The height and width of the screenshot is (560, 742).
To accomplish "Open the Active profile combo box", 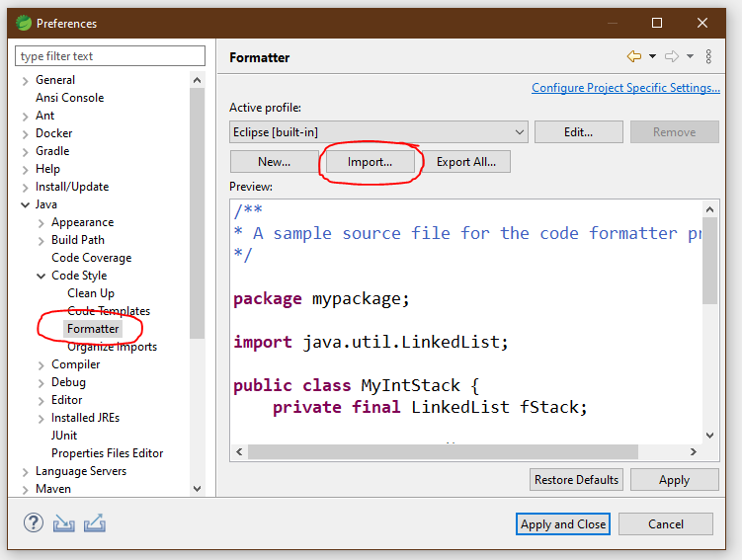I will point(378,132).
